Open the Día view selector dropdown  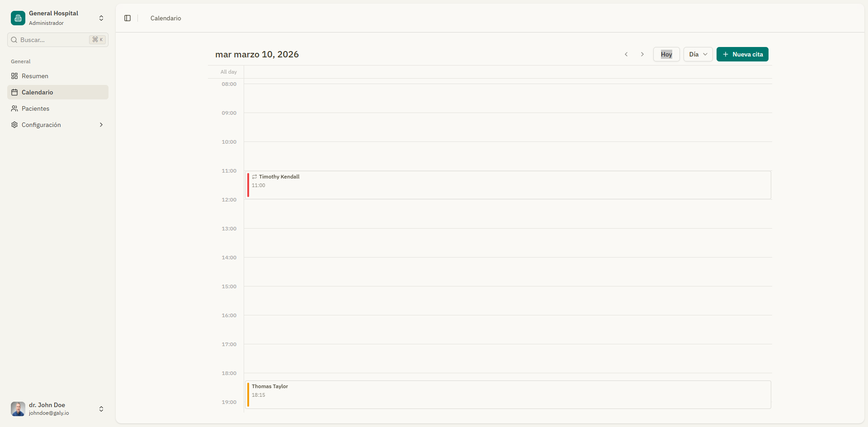[x=698, y=54]
